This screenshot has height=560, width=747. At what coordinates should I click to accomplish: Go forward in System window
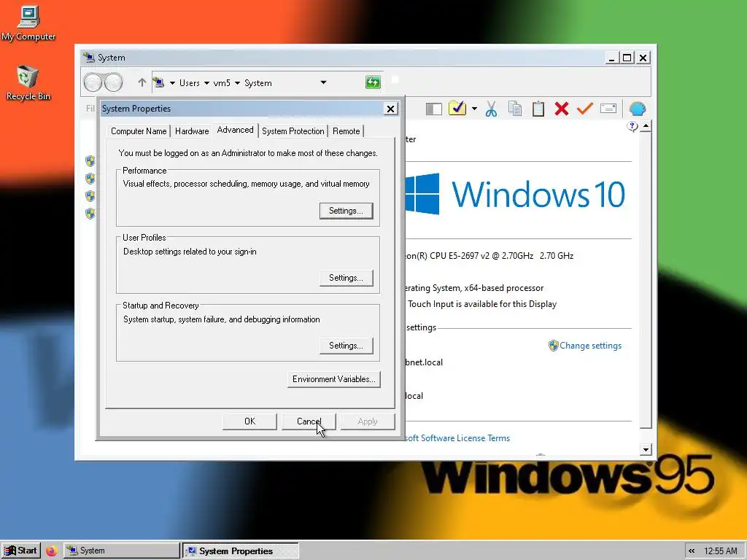pos(113,83)
